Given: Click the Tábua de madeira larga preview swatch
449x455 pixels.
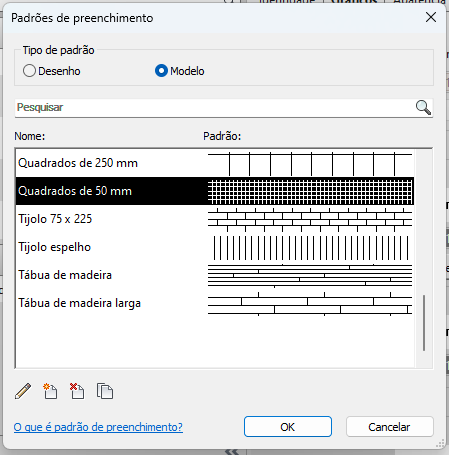Looking at the screenshot, I should 310,304.
